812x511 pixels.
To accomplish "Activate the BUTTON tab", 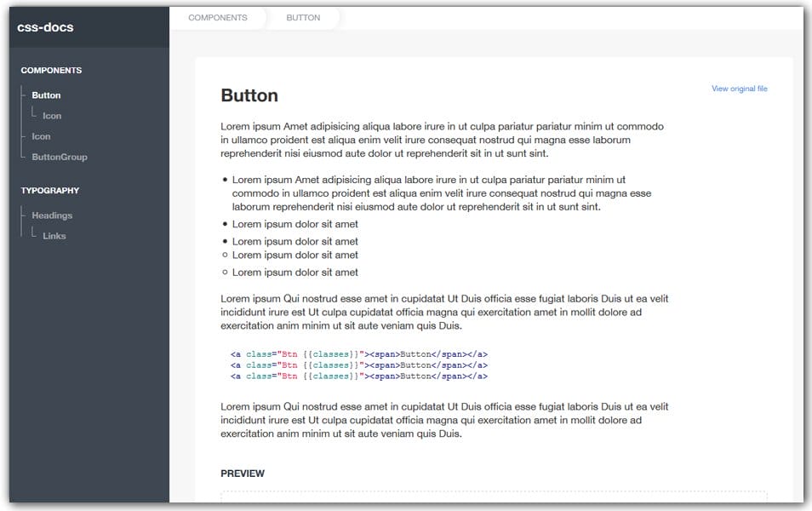I will point(303,16).
